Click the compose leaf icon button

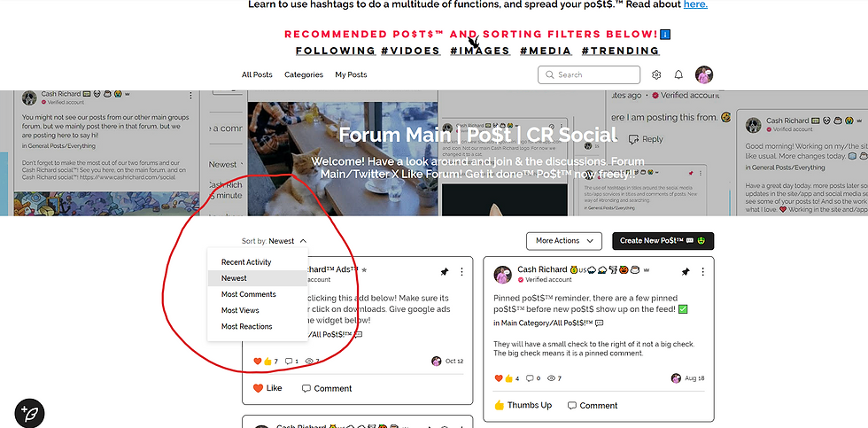(29, 413)
